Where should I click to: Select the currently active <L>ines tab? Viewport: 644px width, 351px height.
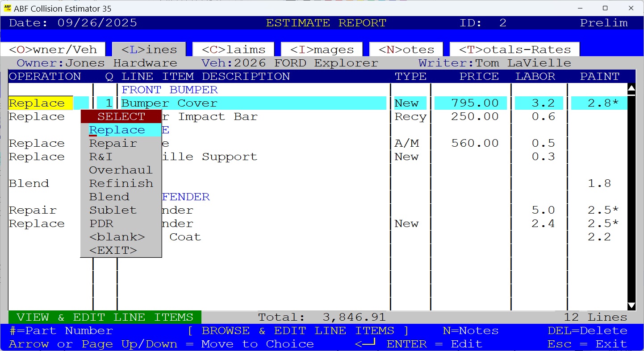148,49
